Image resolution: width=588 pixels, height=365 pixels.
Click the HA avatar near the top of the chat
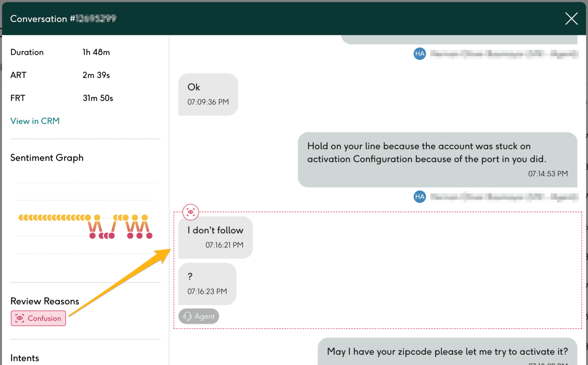(420, 54)
